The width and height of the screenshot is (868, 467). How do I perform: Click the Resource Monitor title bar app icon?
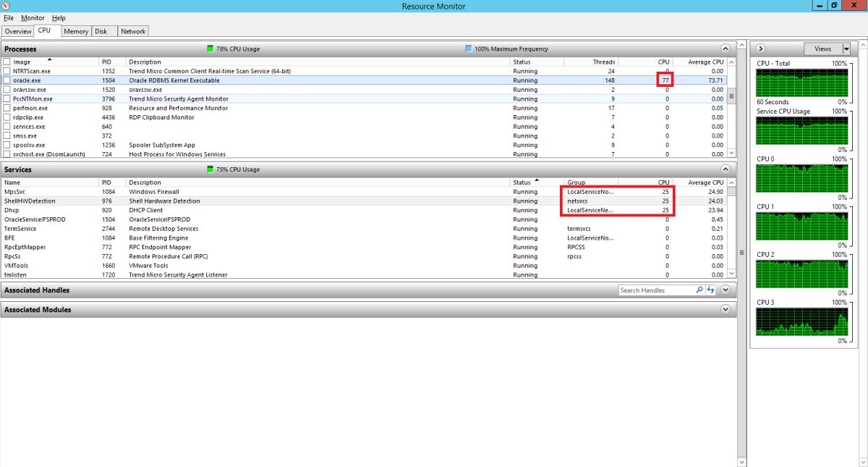click(x=6, y=6)
